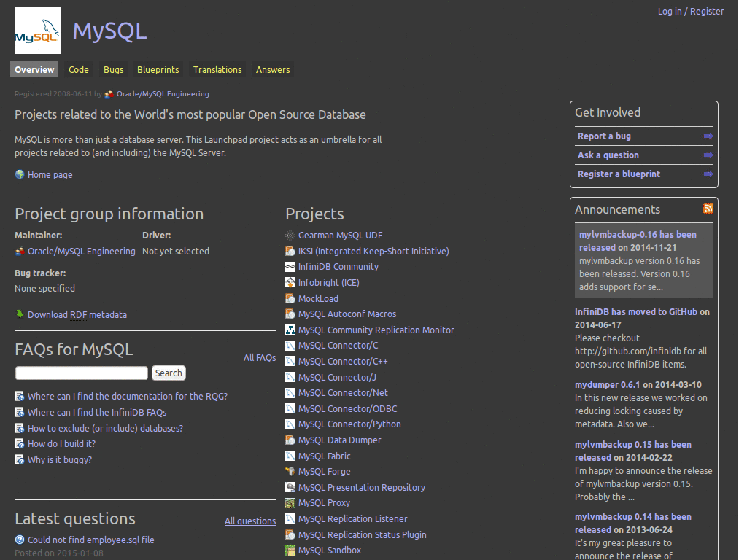Click Download RDF metadata link
The width and height of the screenshot is (747, 560).
tap(77, 314)
